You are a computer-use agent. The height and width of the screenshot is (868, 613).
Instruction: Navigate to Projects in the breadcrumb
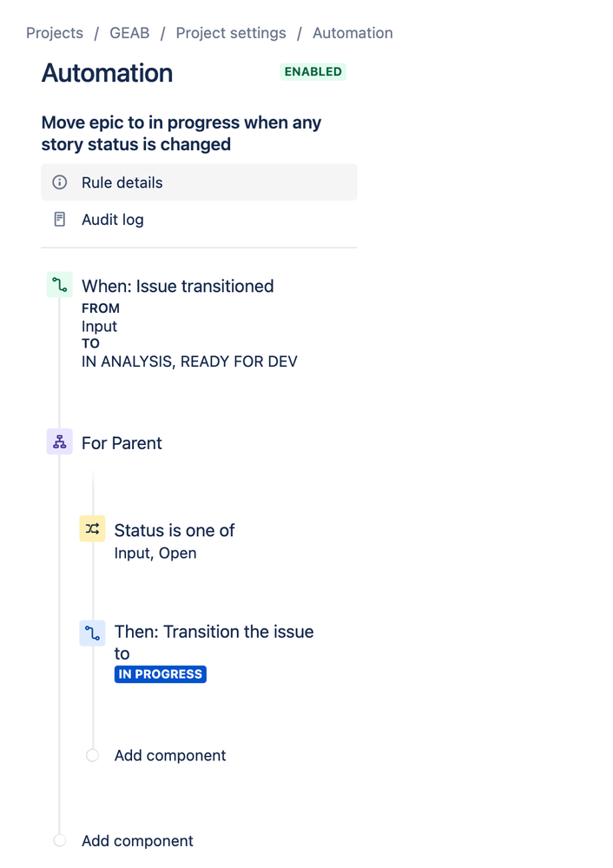click(x=54, y=32)
